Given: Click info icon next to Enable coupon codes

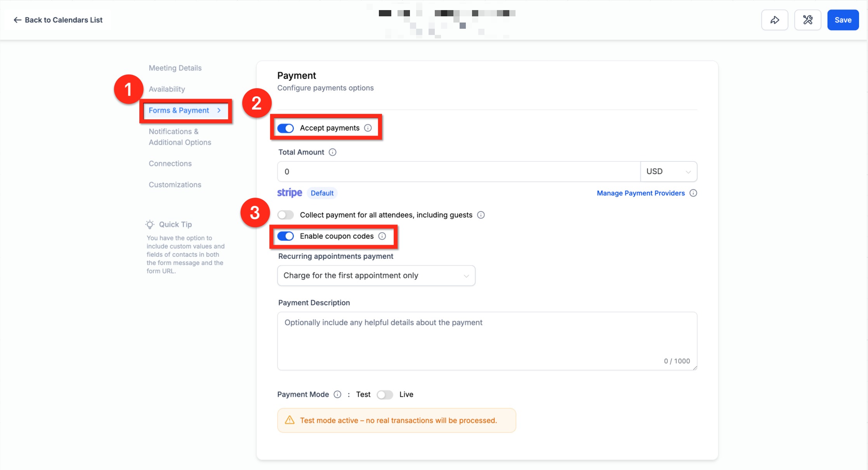Looking at the screenshot, I should pos(382,236).
